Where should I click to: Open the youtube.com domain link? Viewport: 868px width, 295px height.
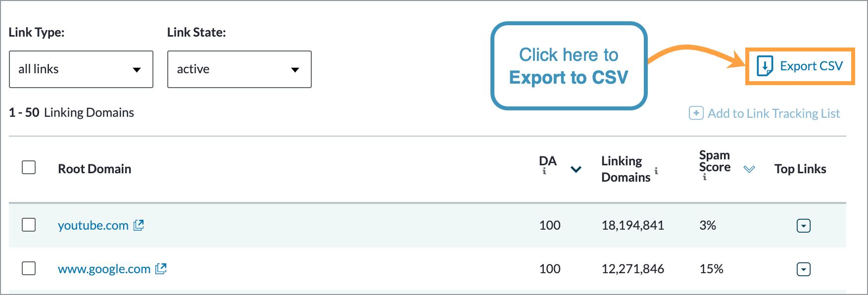point(92,225)
